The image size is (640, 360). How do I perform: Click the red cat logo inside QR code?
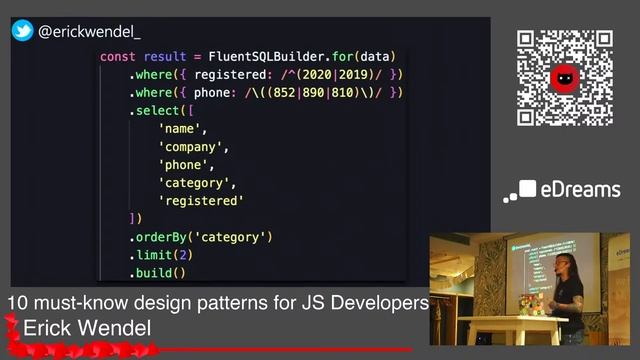pos(564,78)
